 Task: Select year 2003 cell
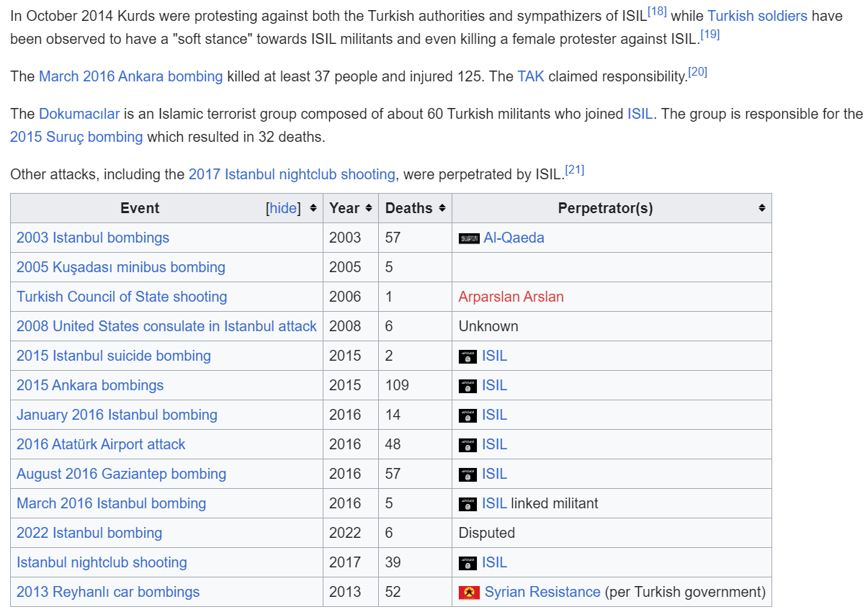(x=351, y=238)
